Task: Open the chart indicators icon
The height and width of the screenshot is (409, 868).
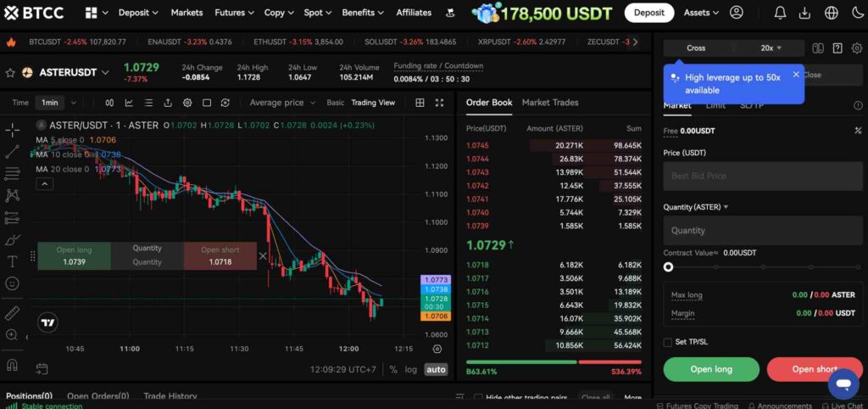Action: click(x=129, y=103)
